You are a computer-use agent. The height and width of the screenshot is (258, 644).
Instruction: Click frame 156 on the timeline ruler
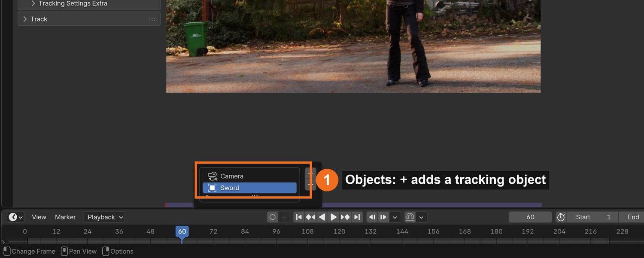433,231
